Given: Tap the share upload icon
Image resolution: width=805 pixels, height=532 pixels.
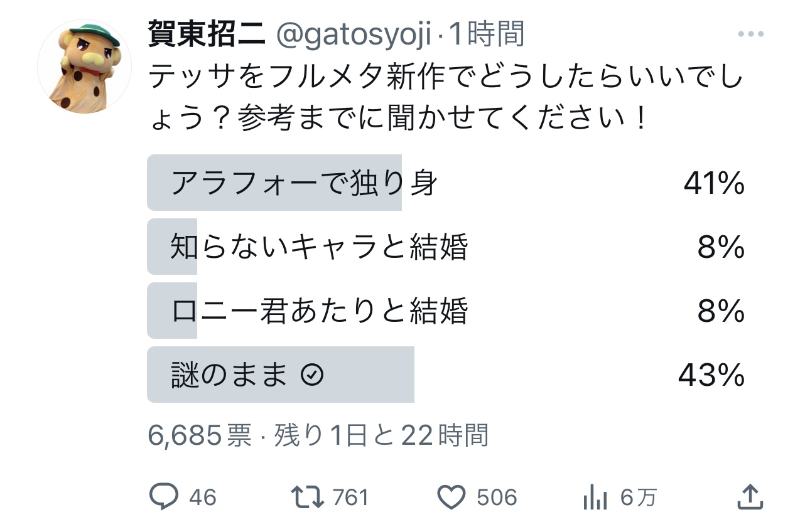Looking at the screenshot, I should 750,497.
